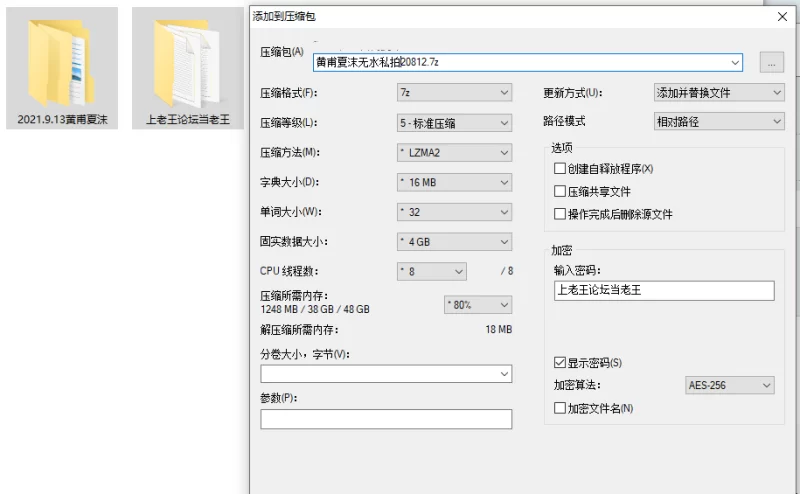Enable 压缩共享文件 checkbox

click(560, 191)
